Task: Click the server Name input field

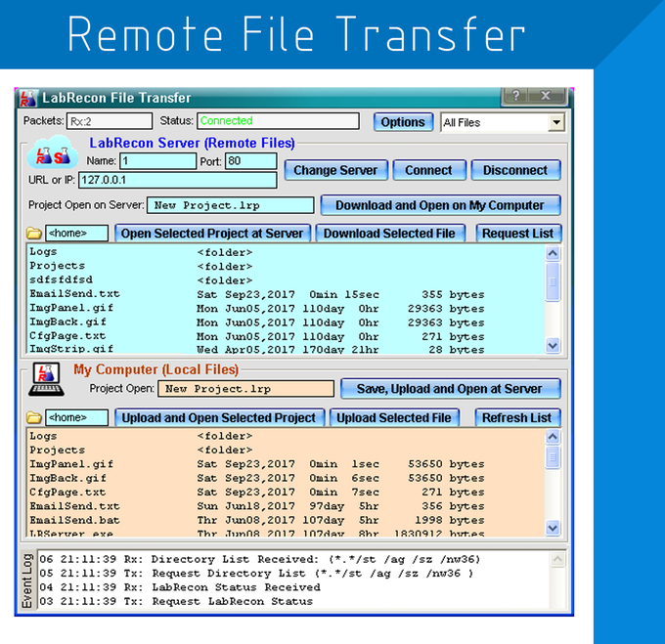Action: point(158,161)
